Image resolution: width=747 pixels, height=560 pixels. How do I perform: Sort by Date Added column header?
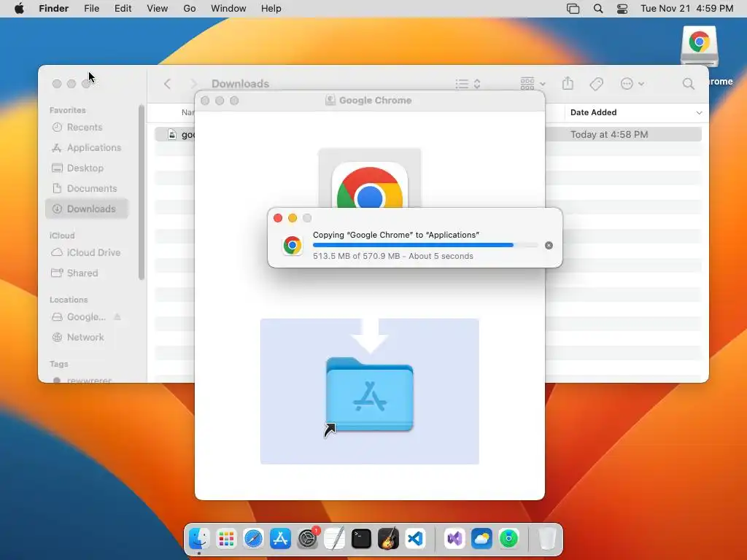click(x=593, y=112)
